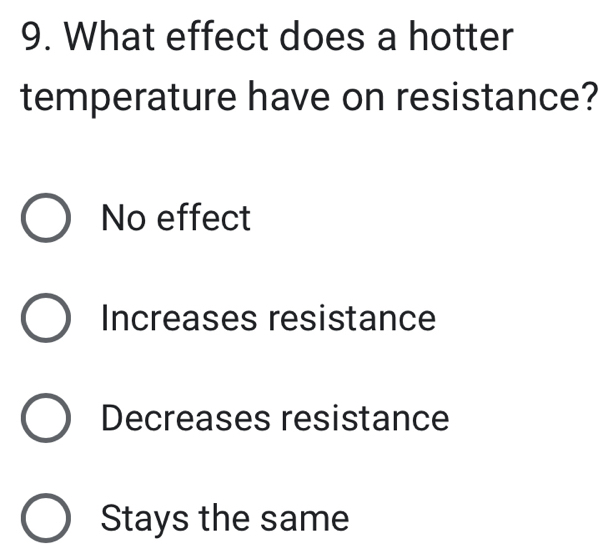Select the "No effect" radio button
Screen dimensions: 605x560
click(x=46, y=219)
